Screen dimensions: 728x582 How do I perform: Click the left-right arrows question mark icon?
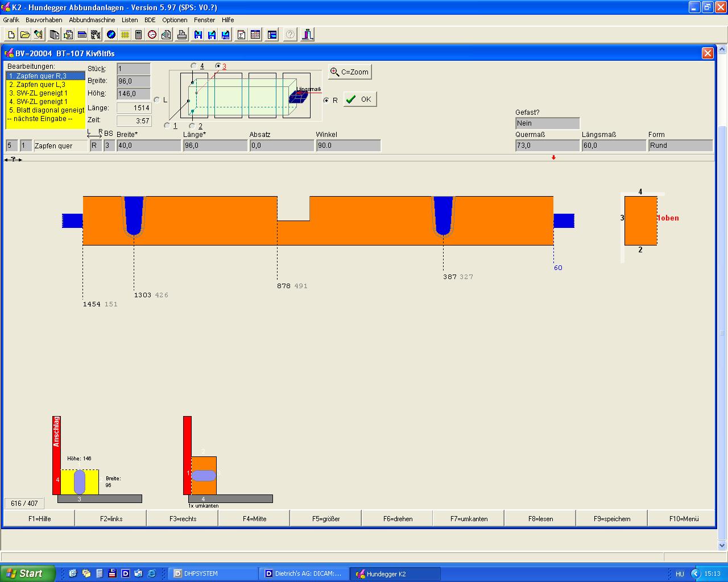(13, 160)
